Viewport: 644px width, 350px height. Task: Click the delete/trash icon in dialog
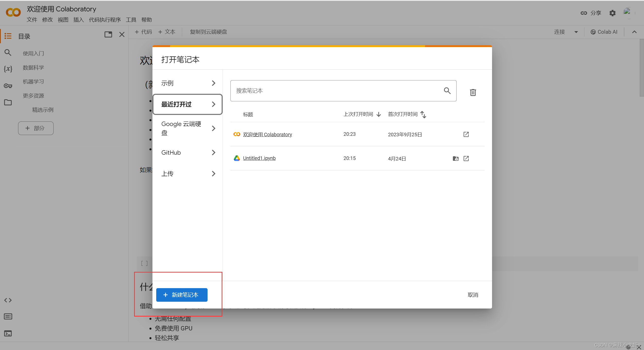473,91
